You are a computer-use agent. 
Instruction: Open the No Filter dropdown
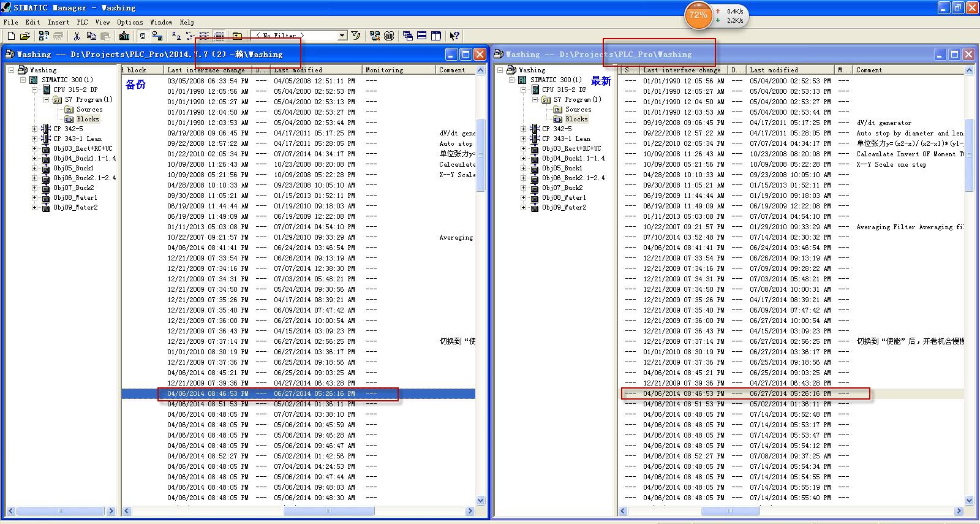click(x=342, y=36)
